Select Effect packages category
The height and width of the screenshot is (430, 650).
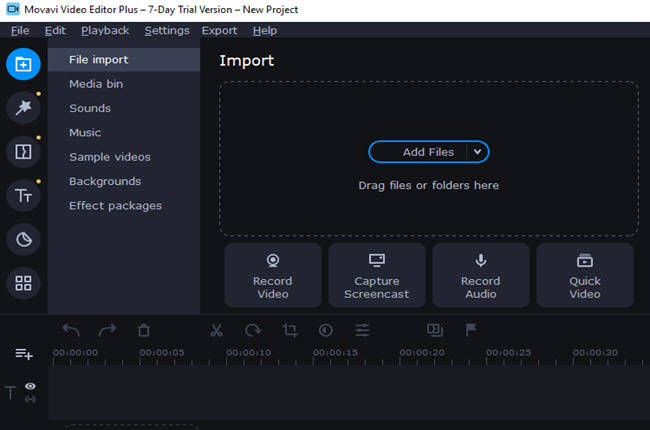pos(124,206)
